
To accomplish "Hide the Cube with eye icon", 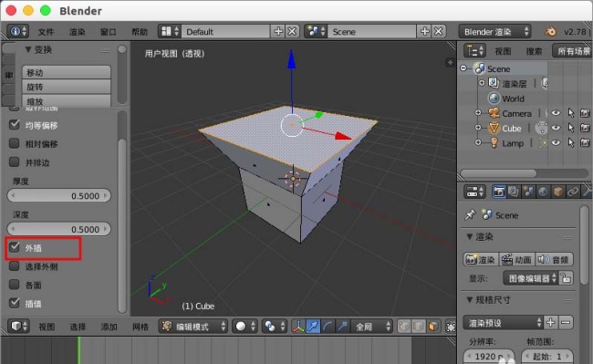I will [x=556, y=128].
